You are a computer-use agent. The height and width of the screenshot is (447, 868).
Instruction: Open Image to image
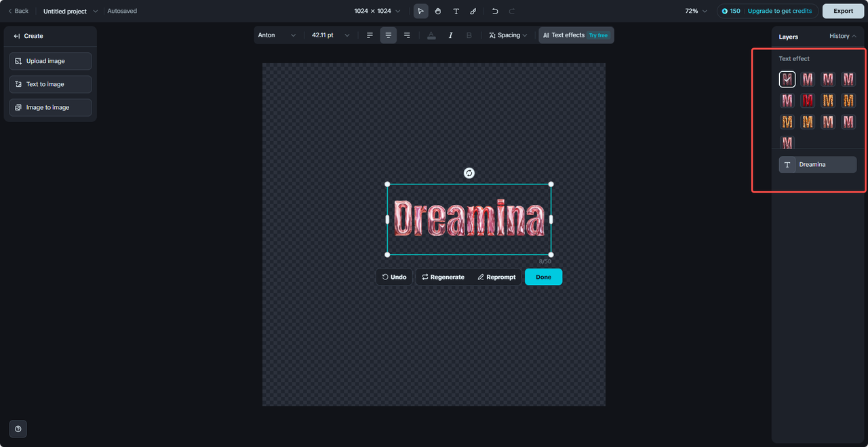[50, 107]
